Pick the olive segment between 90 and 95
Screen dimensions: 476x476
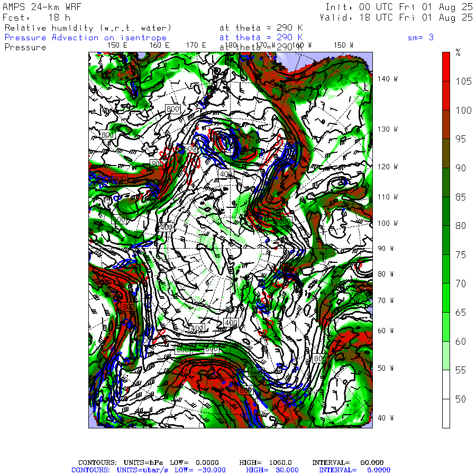[x=446, y=153]
